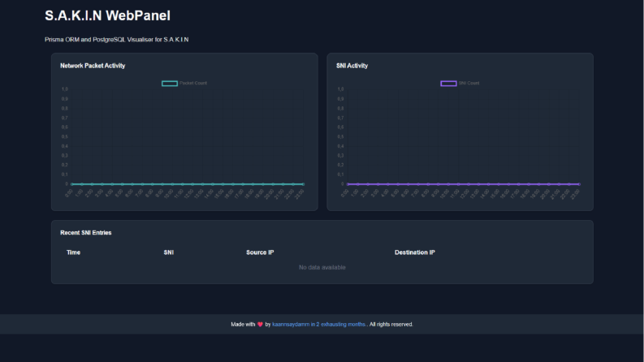Select the 23:00 data point on Packet chart

click(303, 184)
